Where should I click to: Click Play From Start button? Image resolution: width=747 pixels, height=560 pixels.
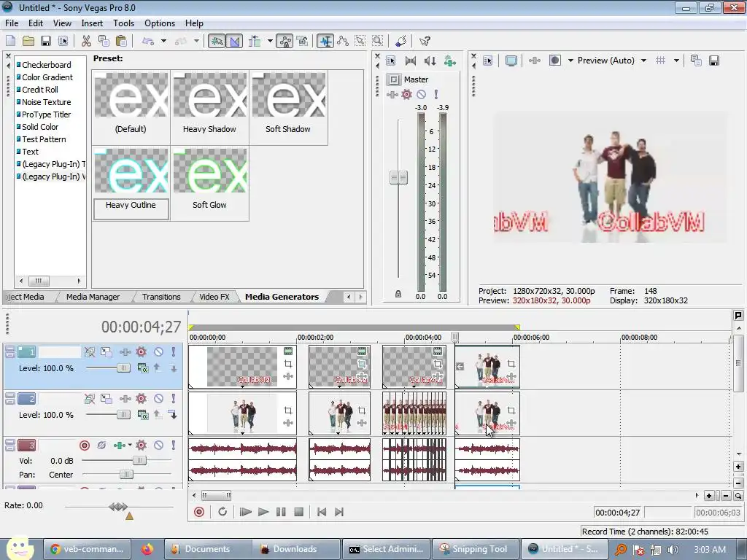245,512
